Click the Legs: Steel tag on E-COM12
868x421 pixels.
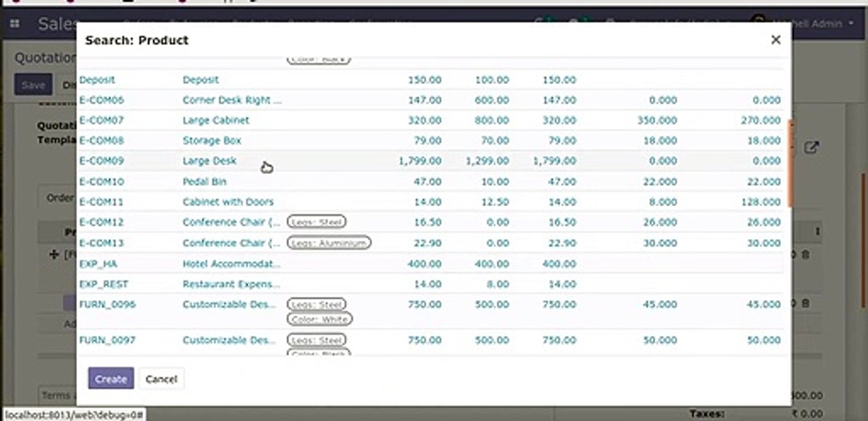coord(317,222)
